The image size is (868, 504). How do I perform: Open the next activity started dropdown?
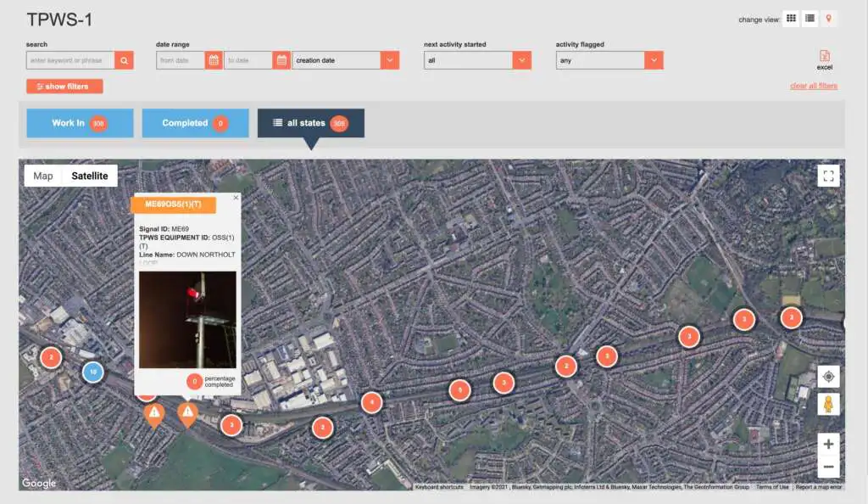tap(521, 60)
